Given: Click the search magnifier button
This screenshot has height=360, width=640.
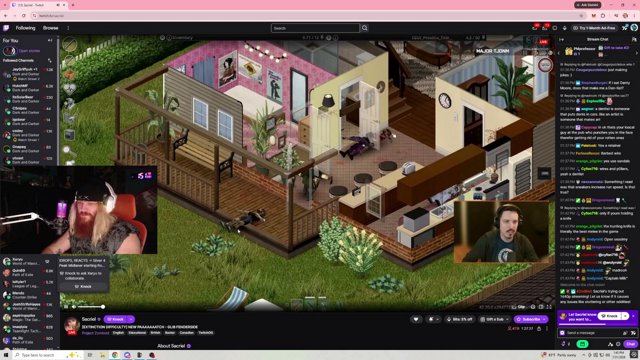Looking at the screenshot, I should pyautogui.click(x=364, y=28).
